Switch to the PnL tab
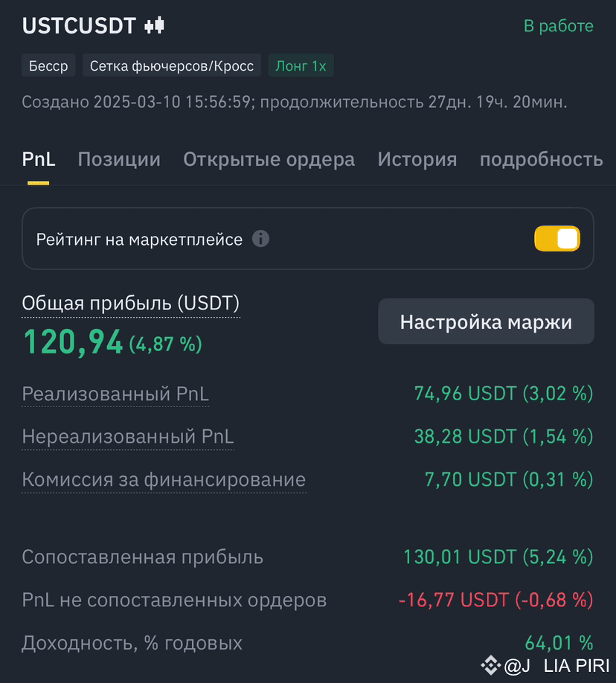 [39, 159]
